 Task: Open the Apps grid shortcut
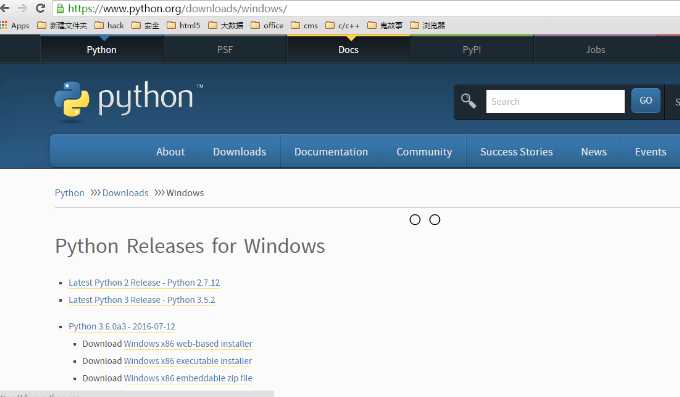point(15,26)
